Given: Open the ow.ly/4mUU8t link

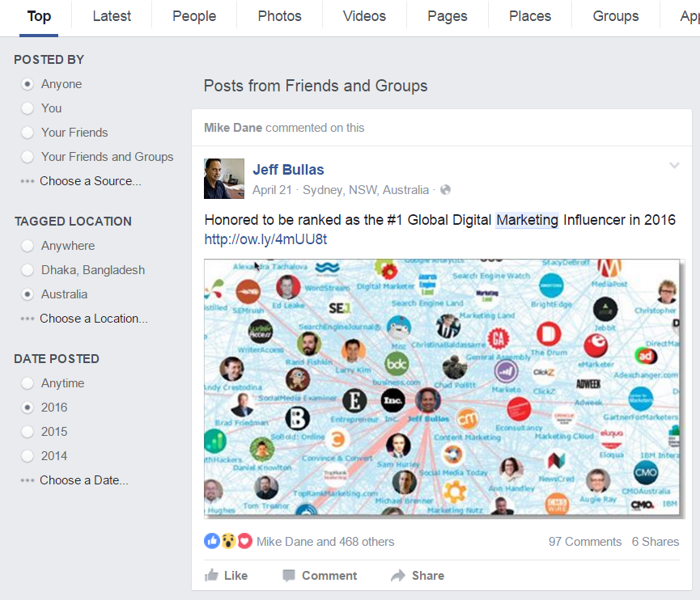Looking at the screenshot, I should tap(265, 240).
